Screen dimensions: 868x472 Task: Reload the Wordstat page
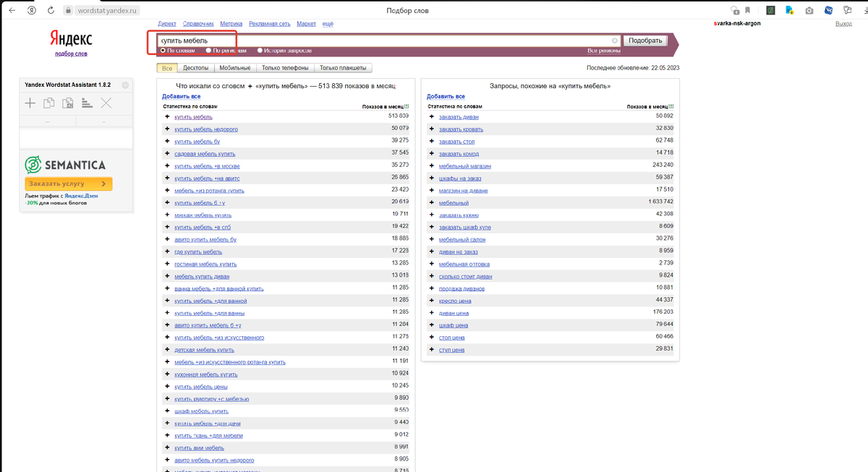pos(51,11)
